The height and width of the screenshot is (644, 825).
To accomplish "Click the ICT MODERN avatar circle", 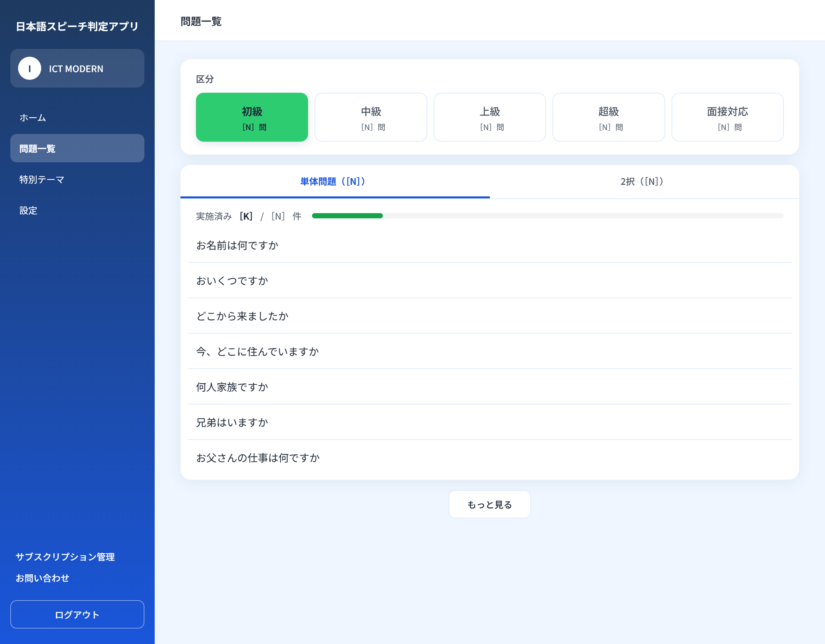I will (30, 68).
